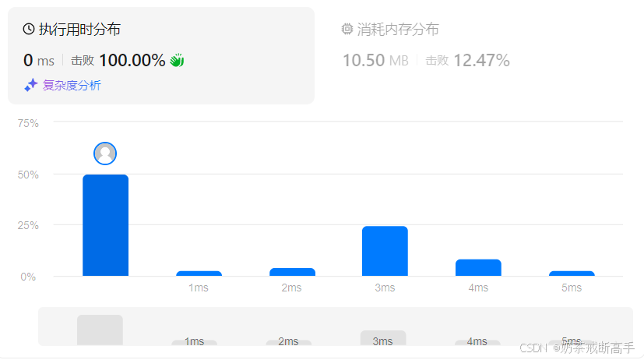Select the 2ms chart bar
The height and width of the screenshot is (360, 644).
[x=293, y=272]
